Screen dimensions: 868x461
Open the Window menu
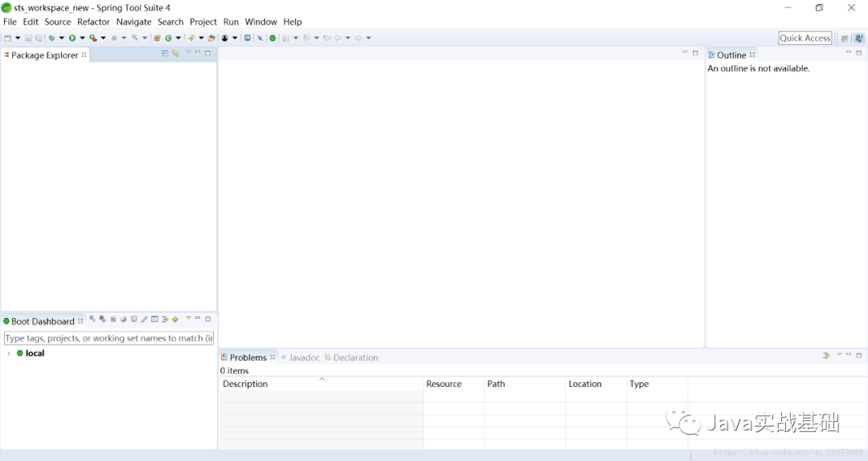[x=260, y=22]
